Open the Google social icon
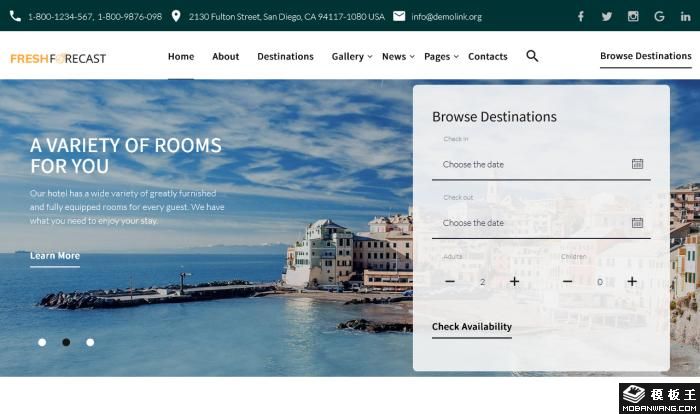Image resolution: width=700 pixels, height=414 pixels. point(659,16)
